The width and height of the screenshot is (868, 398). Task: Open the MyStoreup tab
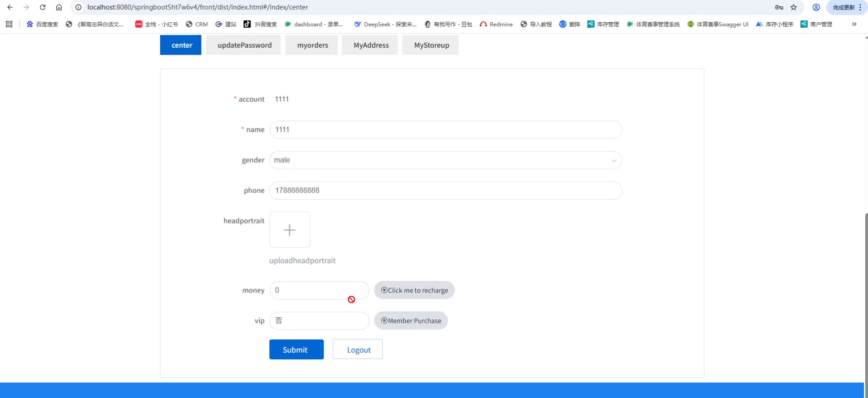[430, 45]
